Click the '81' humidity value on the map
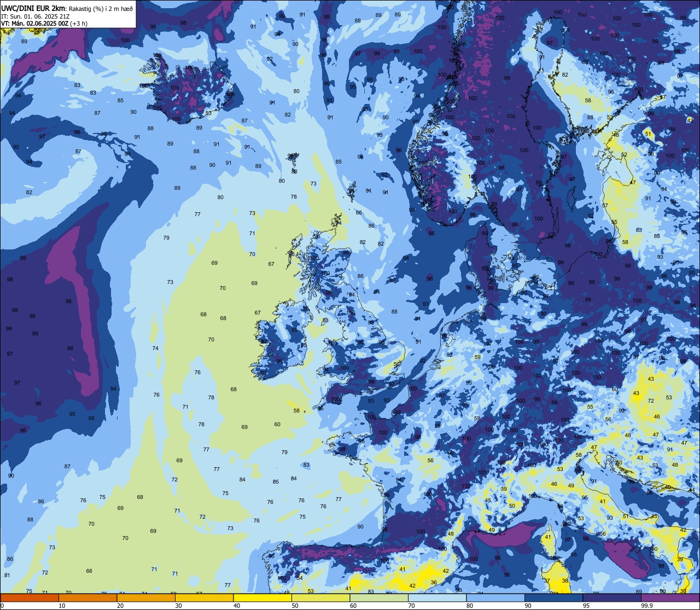The height and width of the screenshot is (610, 700). pos(7,576)
